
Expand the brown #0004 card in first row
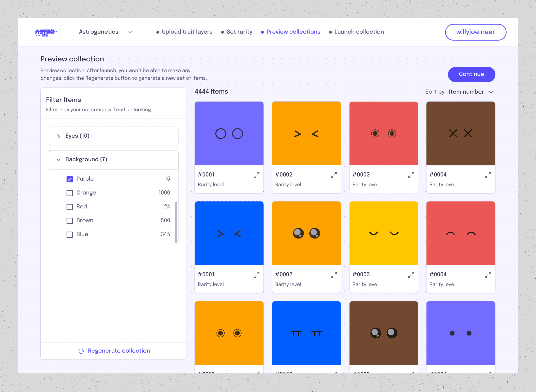[x=488, y=175]
